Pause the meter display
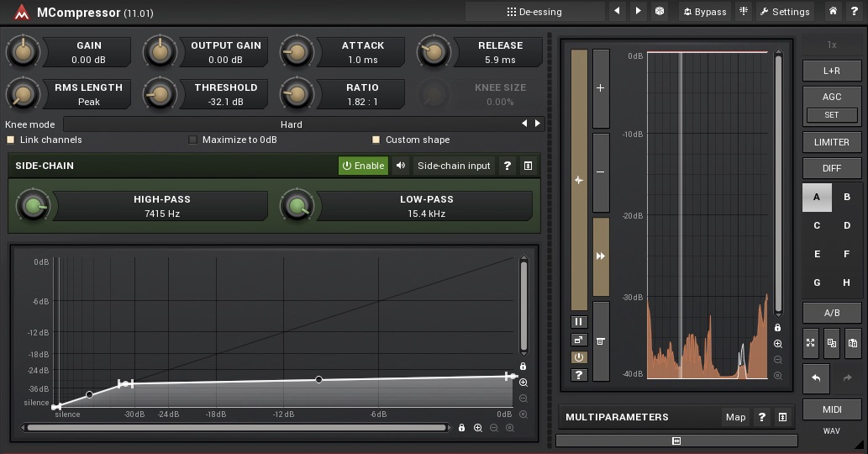This screenshot has width=868, height=454. 578,322
